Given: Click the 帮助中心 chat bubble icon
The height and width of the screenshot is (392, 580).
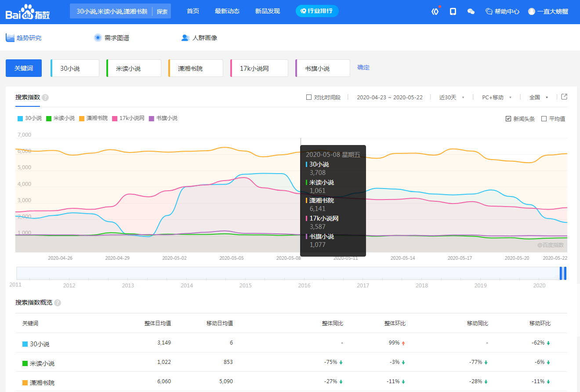Looking at the screenshot, I should pos(489,11).
